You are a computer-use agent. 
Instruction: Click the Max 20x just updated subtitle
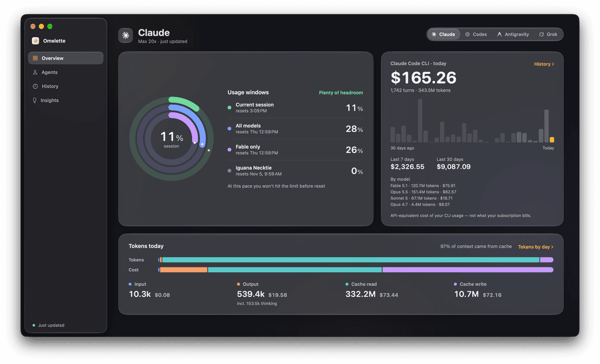coord(163,42)
